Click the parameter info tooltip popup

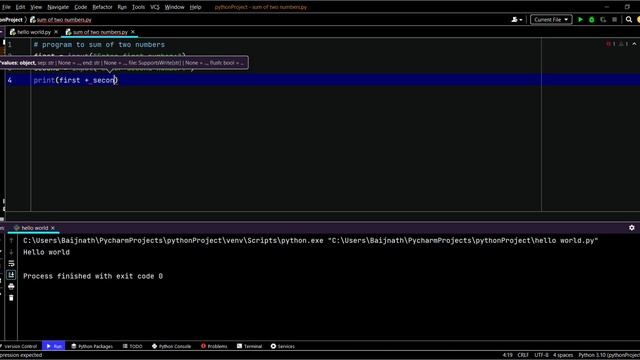[124, 62]
